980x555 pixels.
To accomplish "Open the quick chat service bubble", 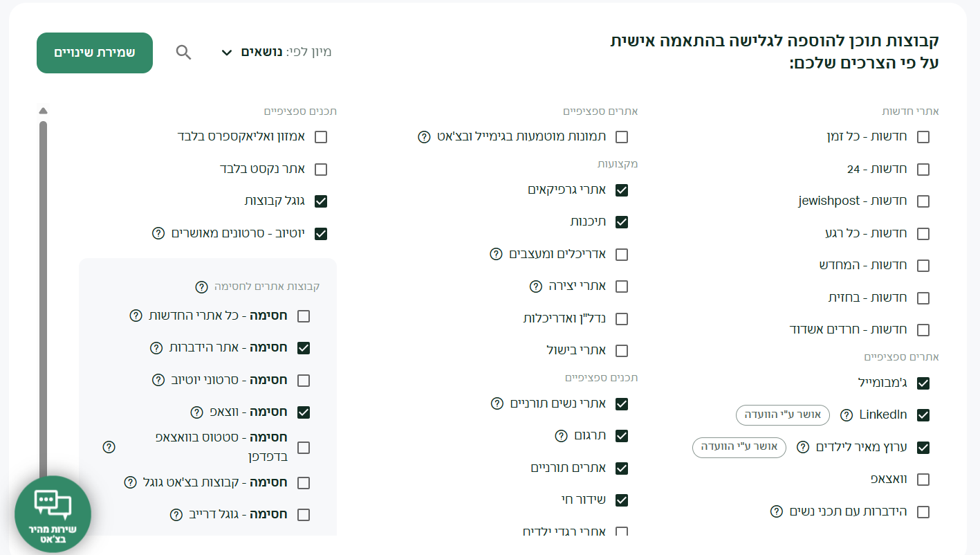I will [x=53, y=513].
